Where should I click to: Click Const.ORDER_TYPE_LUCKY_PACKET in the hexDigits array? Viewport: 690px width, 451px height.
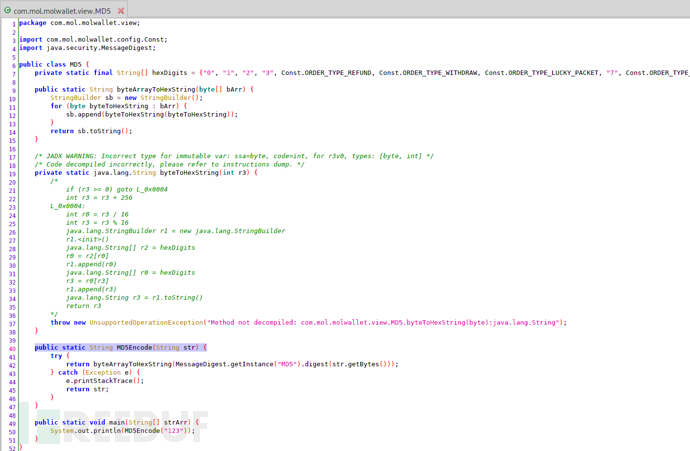point(541,73)
